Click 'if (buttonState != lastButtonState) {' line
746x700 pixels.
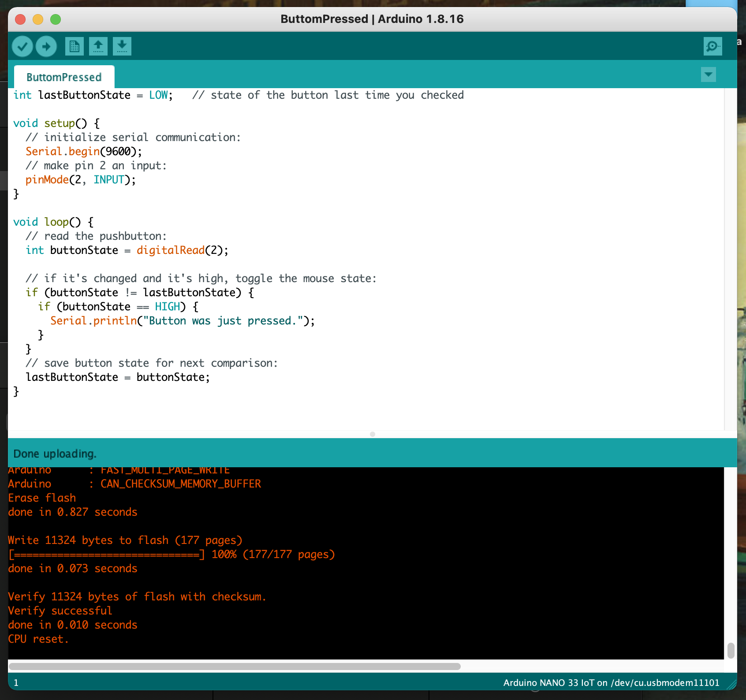(x=140, y=293)
